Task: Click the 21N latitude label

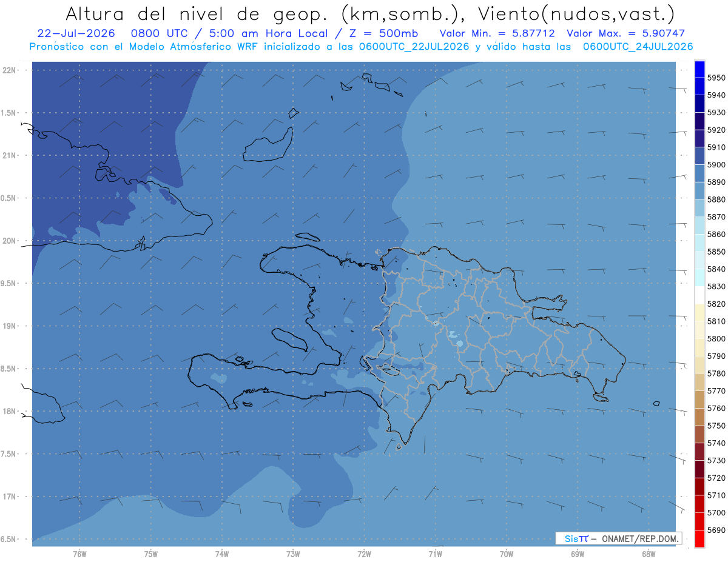Action: coord(10,156)
